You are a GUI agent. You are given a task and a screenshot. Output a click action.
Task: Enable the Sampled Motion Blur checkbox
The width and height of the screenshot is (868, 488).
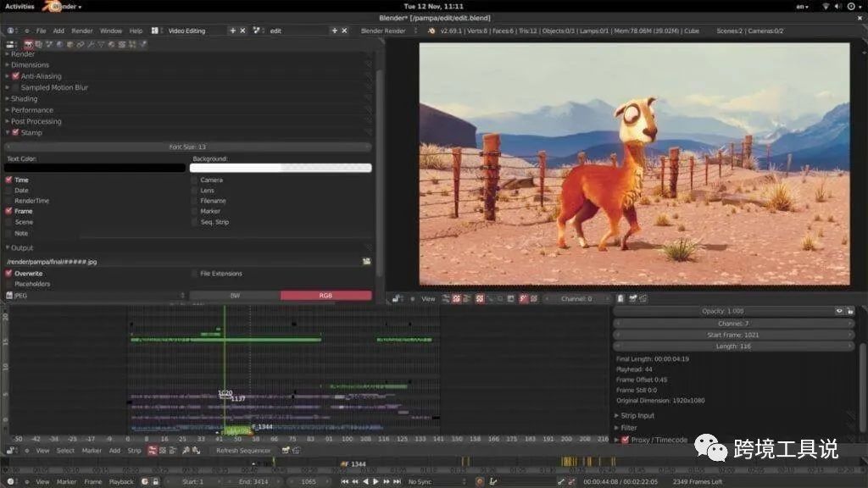click(16, 87)
